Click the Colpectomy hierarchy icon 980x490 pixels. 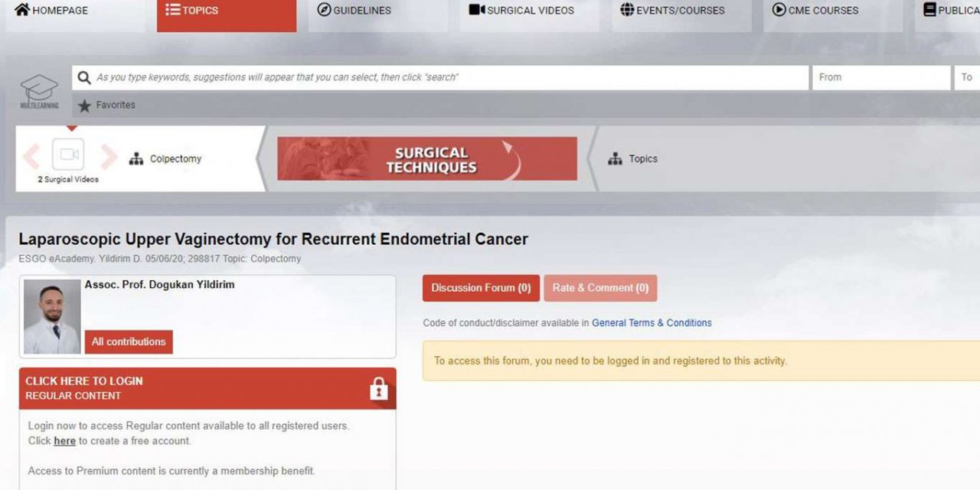point(136,159)
